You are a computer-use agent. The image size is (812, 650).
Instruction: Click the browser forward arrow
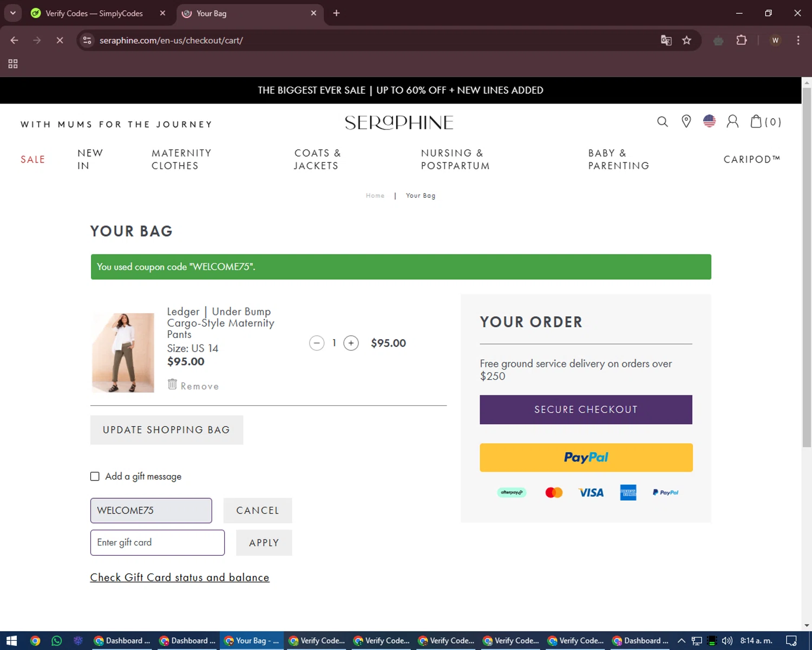tap(37, 40)
